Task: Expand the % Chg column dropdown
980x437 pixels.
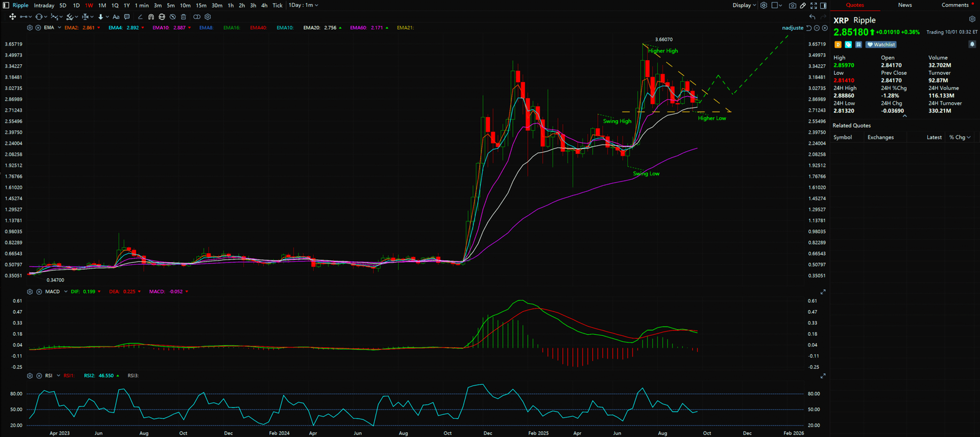Action: coord(960,138)
